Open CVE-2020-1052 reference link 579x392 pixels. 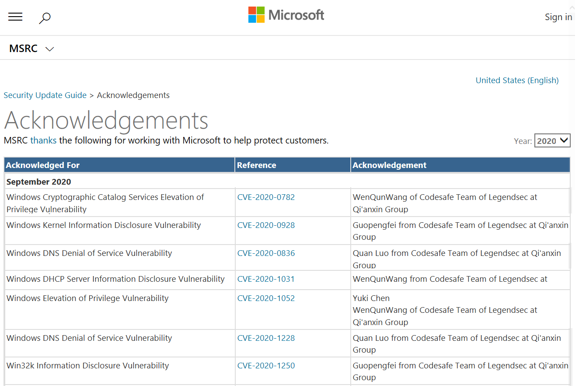tap(266, 298)
